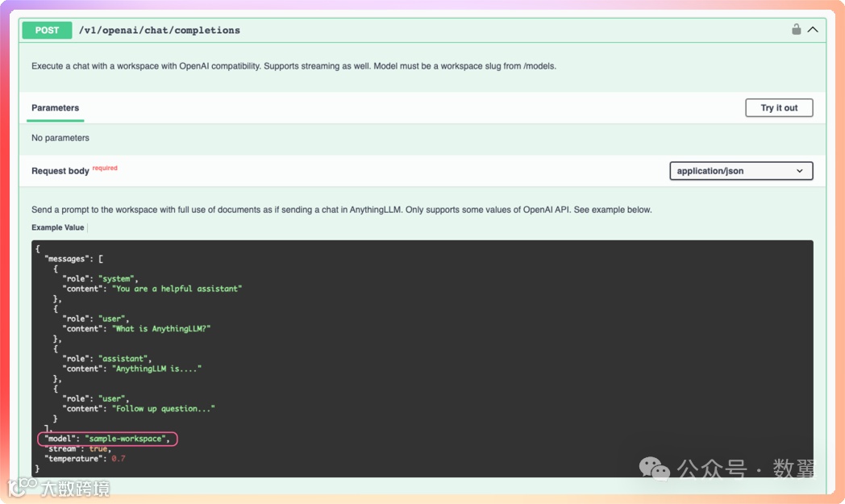845x504 pixels.
Task: Click the "model": "sample-workspace" line
Action: click(107, 439)
